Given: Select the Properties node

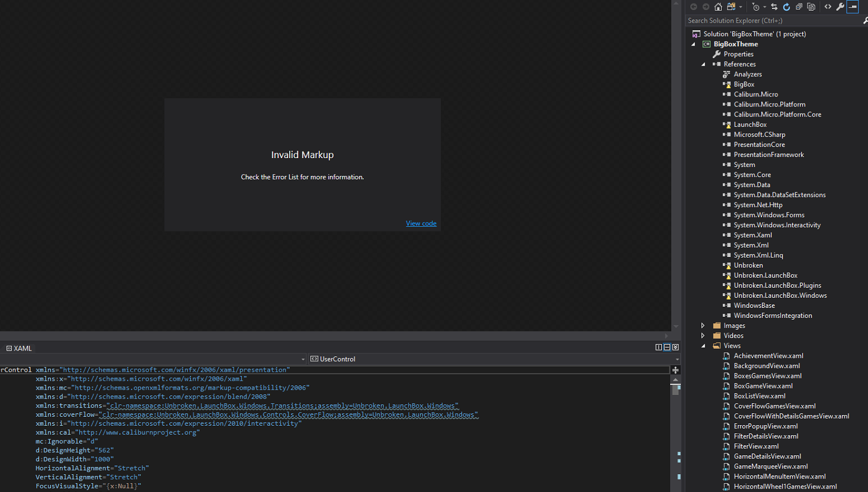Looking at the screenshot, I should click(738, 54).
